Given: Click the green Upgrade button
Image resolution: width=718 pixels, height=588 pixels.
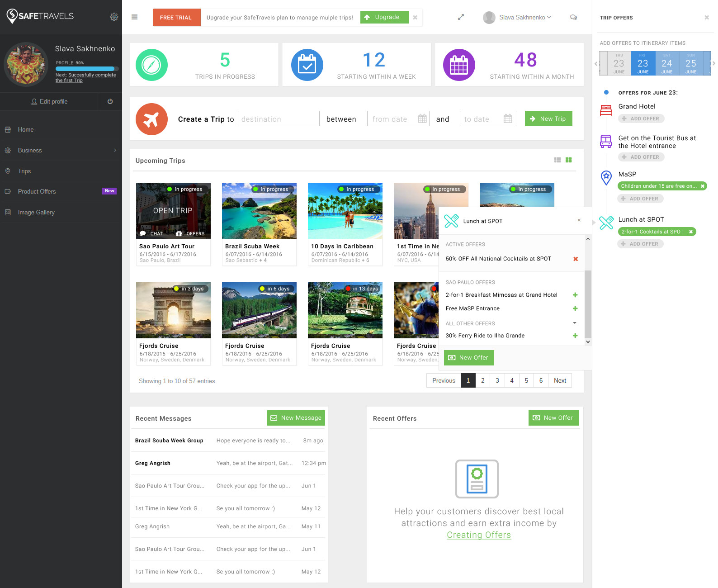Looking at the screenshot, I should 384,17.
